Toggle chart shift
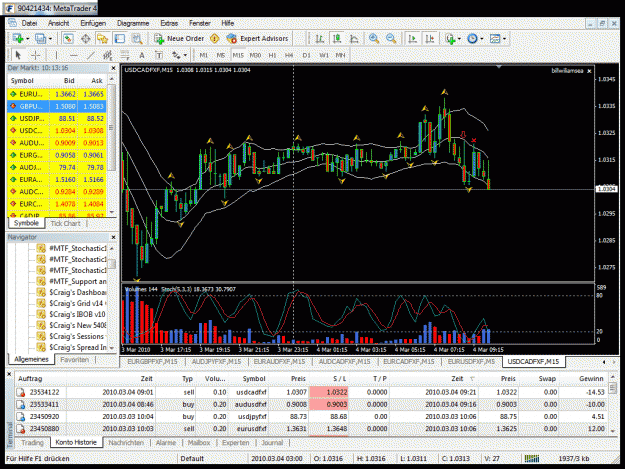Image resolution: width=625 pixels, height=469 pixels. pyautogui.click(x=430, y=39)
